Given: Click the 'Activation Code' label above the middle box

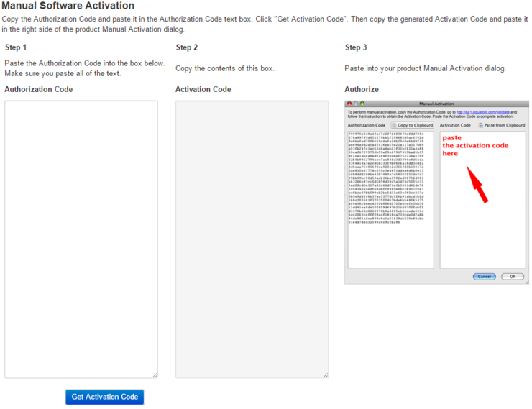Looking at the screenshot, I should point(203,89).
